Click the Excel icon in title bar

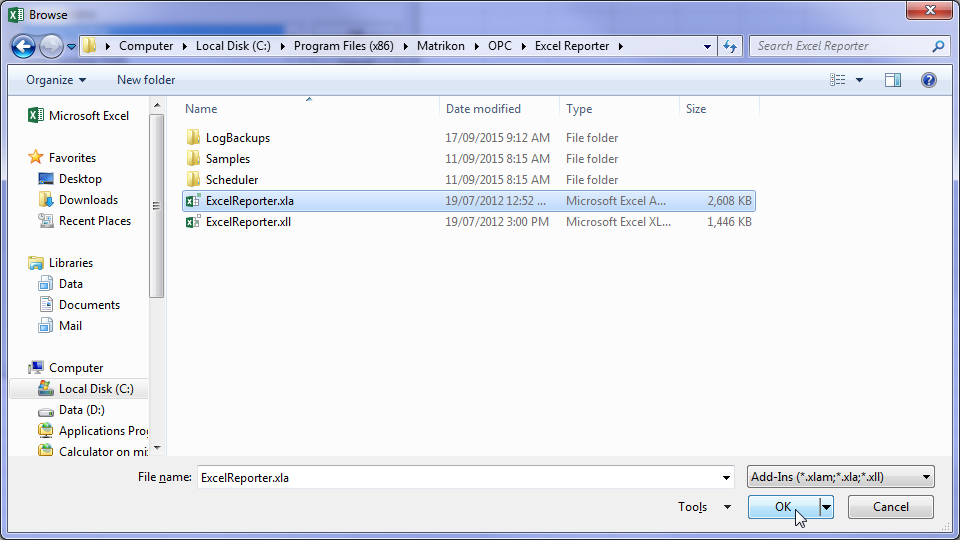(x=16, y=15)
